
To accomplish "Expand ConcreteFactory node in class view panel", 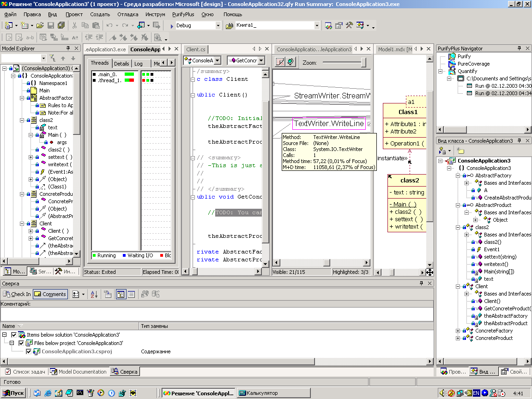I will [x=458, y=331].
